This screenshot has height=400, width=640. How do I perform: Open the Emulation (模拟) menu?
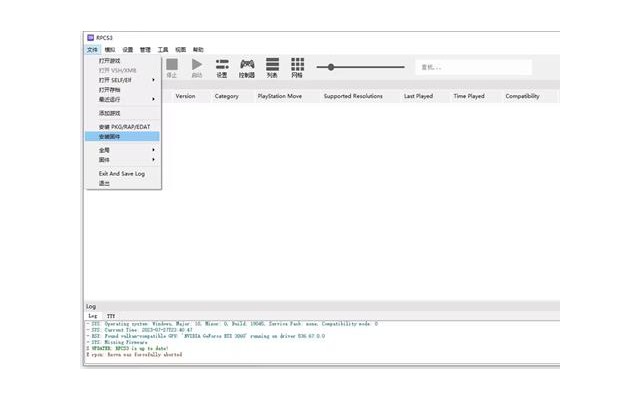click(x=110, y=49)
